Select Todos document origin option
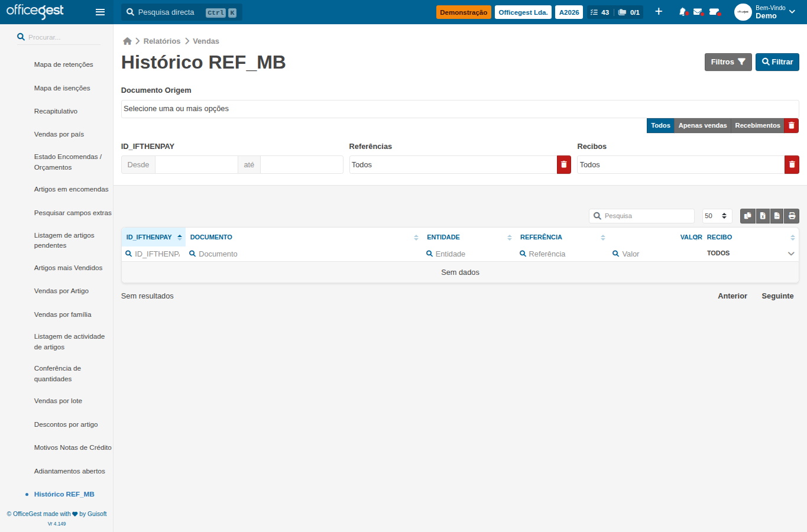The image size is (807, 532). point(660,125)
